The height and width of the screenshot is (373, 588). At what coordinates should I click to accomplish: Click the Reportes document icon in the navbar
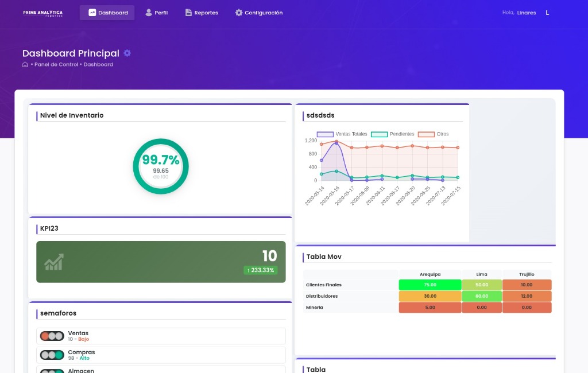coord(187,11)
